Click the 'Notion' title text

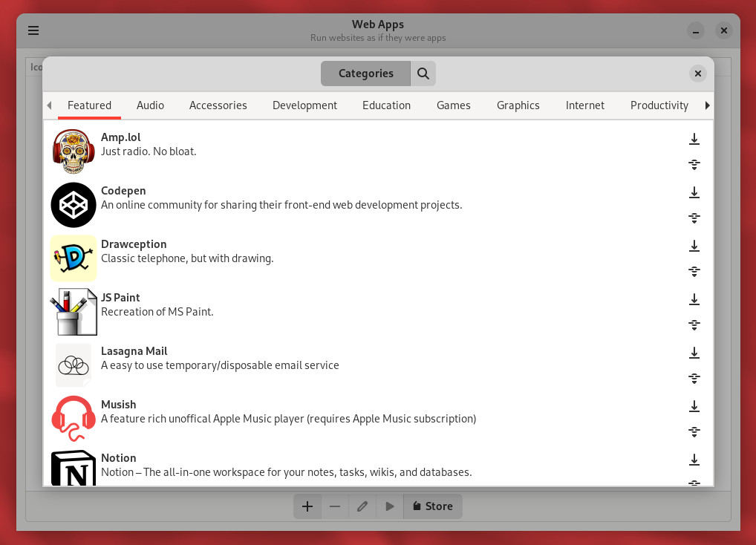[118, 458]
